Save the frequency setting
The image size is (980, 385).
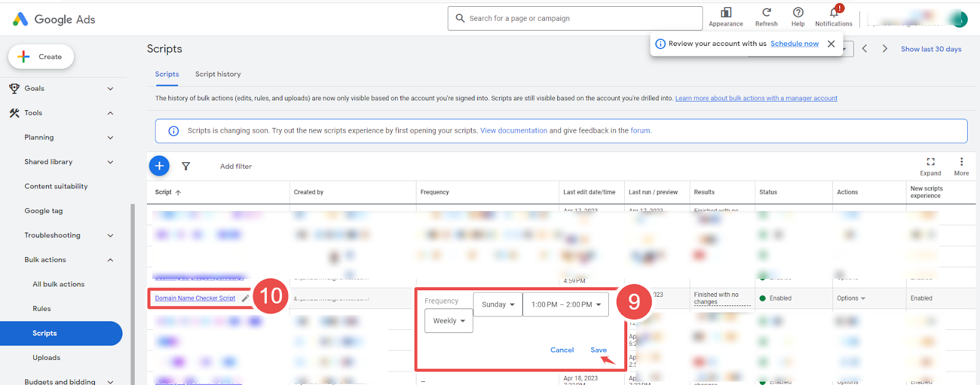click(598, 350)
